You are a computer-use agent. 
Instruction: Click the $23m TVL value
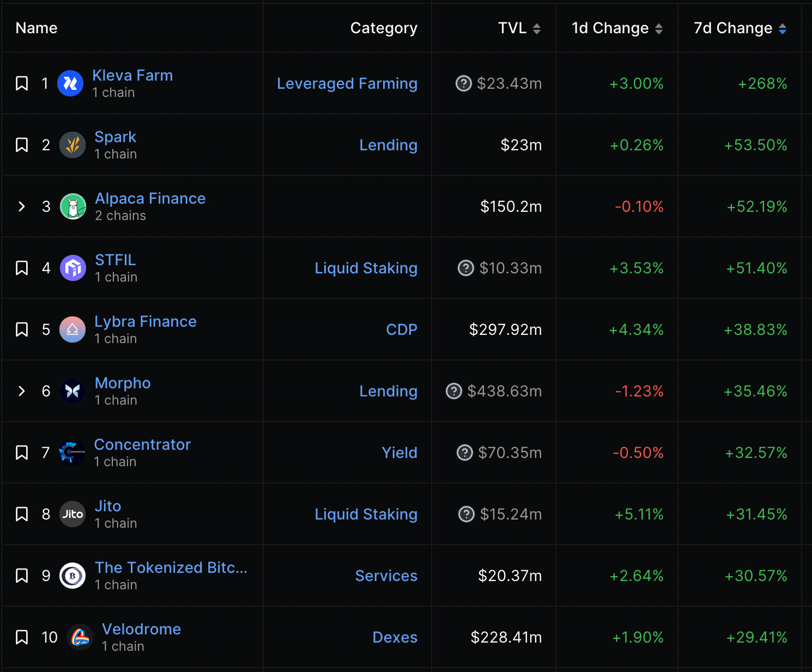tap(522, 145)
